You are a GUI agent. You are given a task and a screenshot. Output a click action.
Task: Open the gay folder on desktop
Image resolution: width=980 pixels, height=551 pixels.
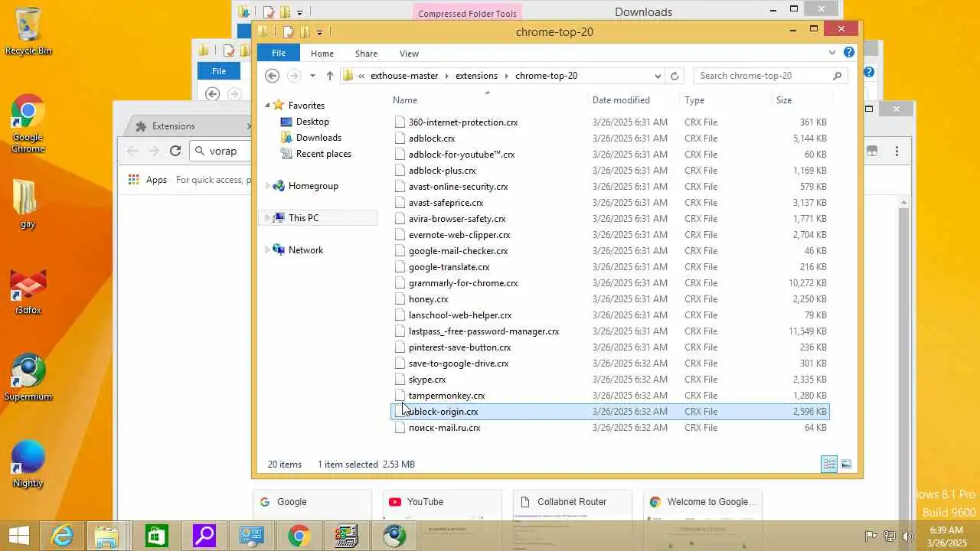(28, 204)
